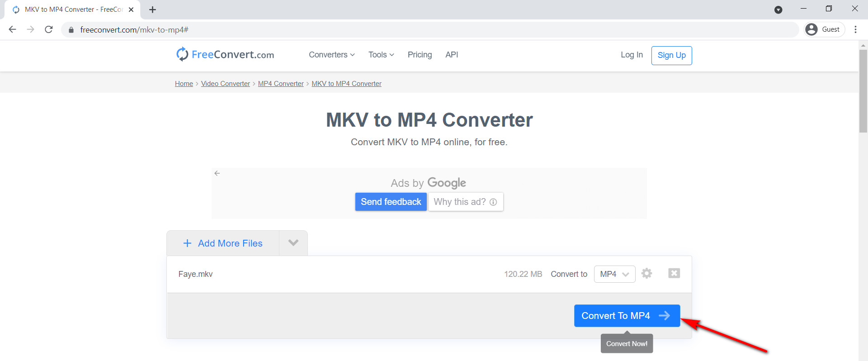
Task: Click the address bar URL
Action: pos(134,30)
